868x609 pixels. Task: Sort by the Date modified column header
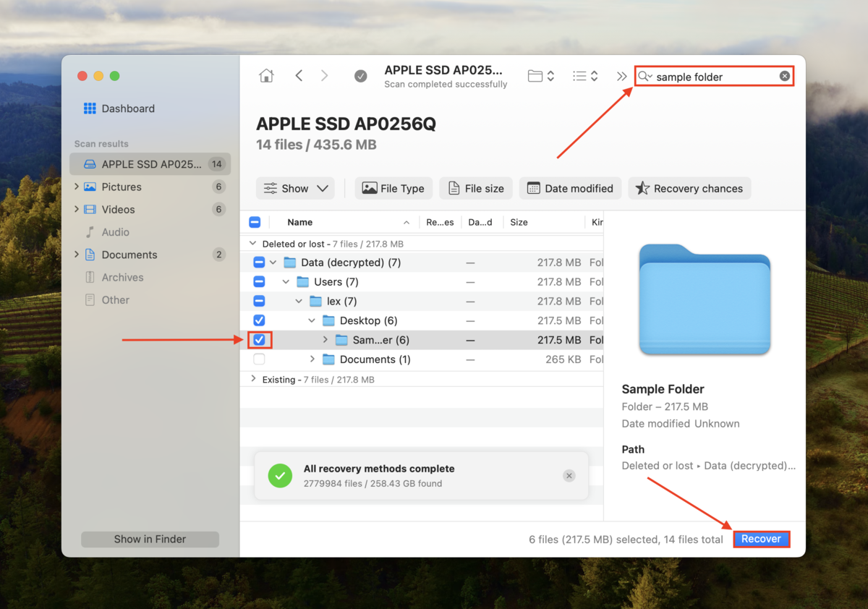tap(480, 223)
